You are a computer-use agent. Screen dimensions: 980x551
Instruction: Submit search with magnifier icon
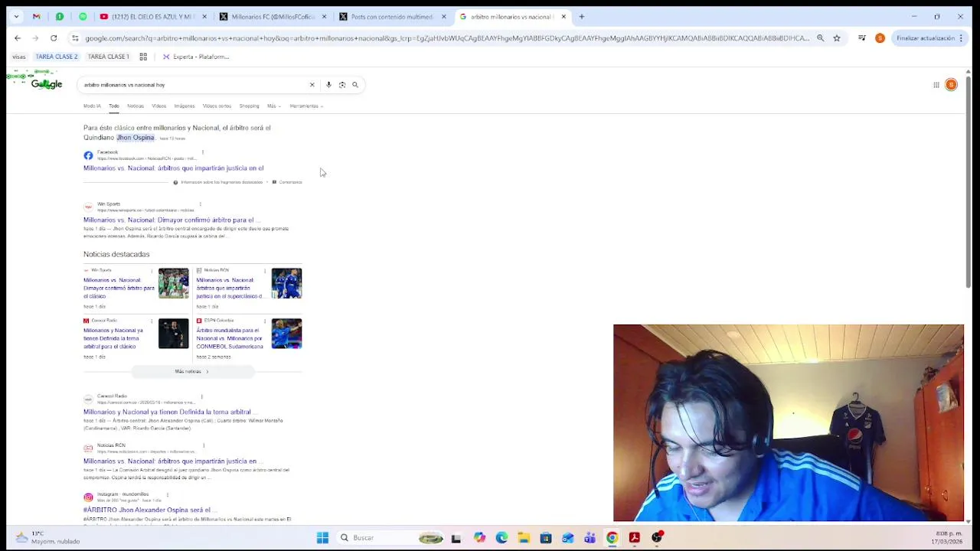click(x=355, y=85)
